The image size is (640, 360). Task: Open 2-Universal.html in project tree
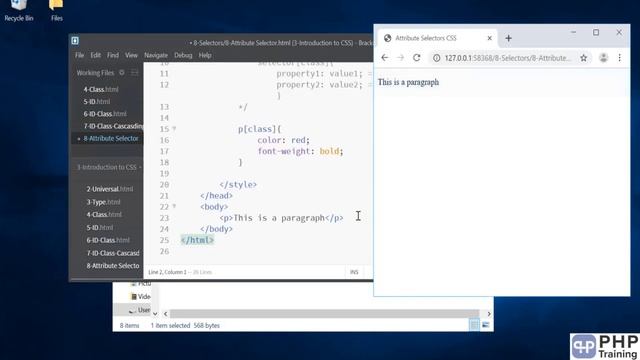click(109, 189)
